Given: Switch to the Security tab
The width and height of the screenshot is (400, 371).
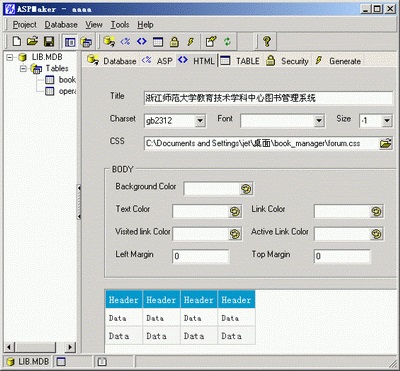Looking at the screenshot, I should pyautogui.click(x=287, y=61).
